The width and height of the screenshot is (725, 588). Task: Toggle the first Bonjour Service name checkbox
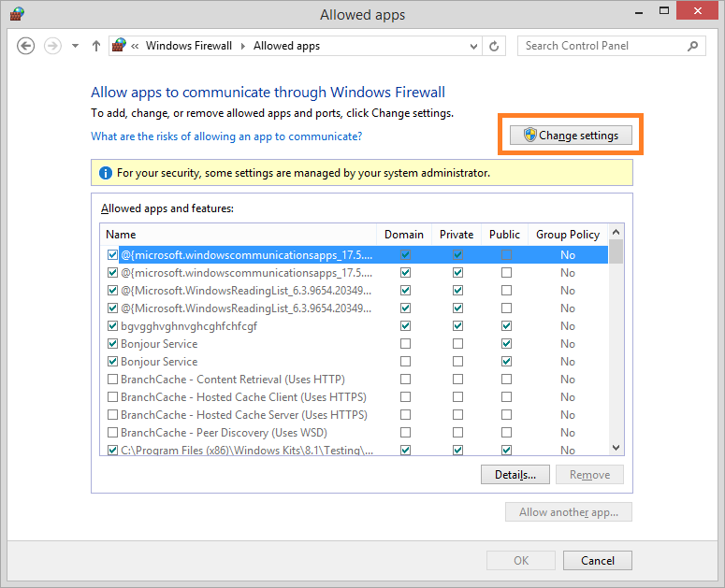pos(113,344)
